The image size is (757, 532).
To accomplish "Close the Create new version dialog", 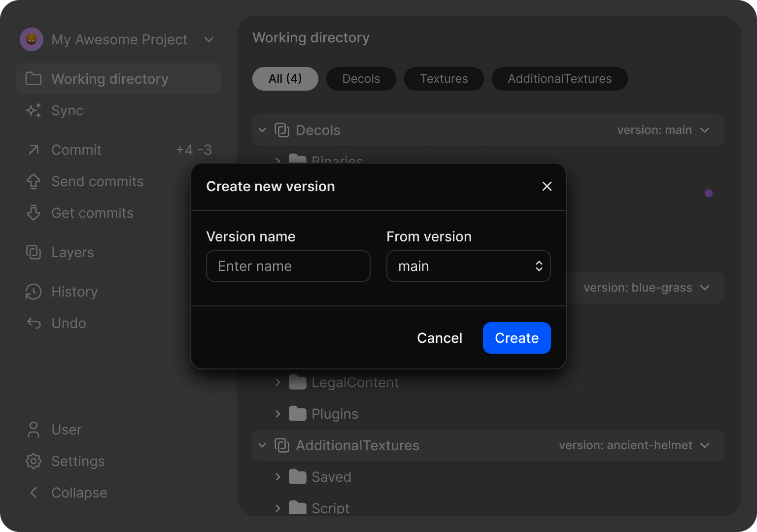I will point(547,186).
